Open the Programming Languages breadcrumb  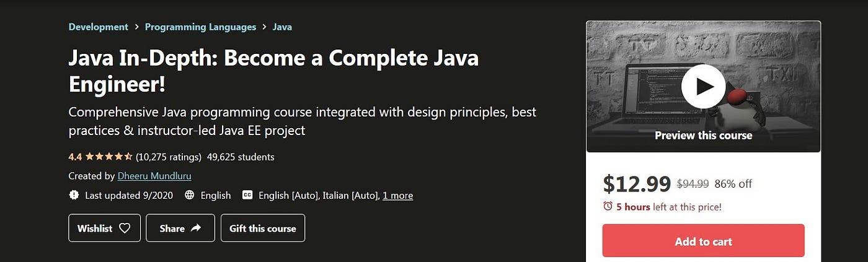click(x=200, y=27)
